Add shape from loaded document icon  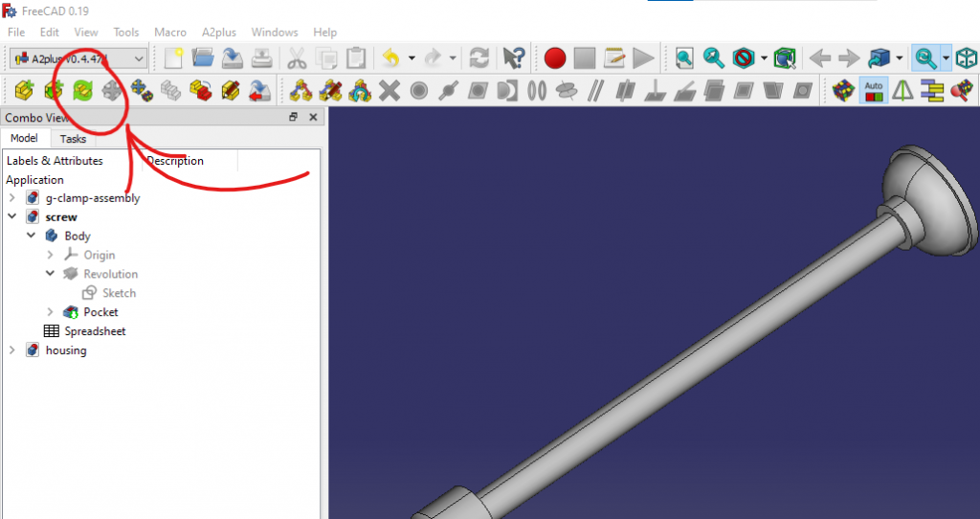tap(54, 91)
